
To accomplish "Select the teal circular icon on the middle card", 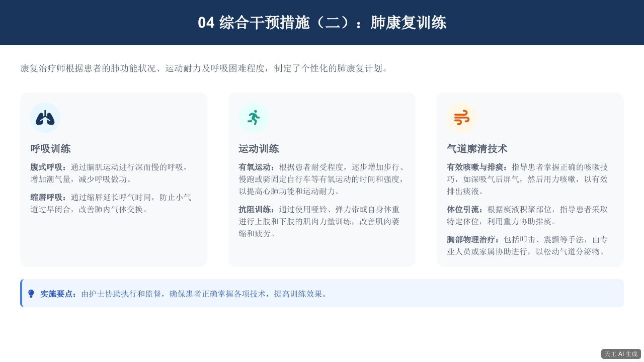I will point(254,117).
